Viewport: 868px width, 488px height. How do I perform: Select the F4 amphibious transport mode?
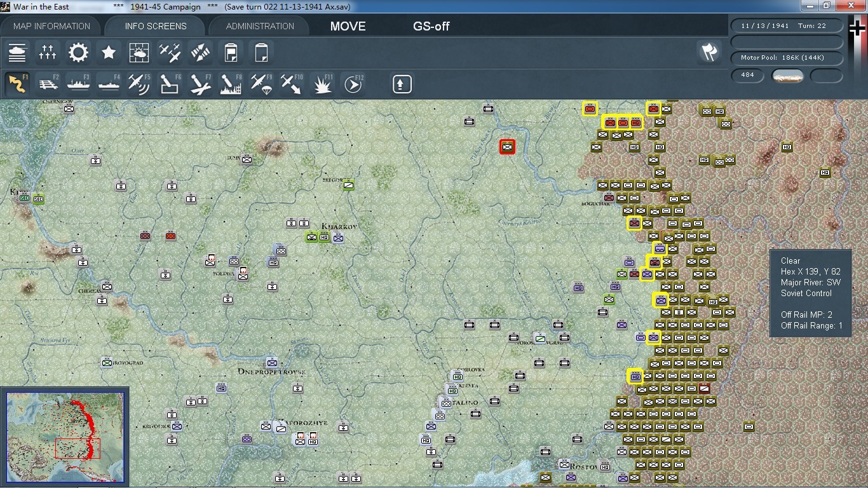click(x=109, y=84)
